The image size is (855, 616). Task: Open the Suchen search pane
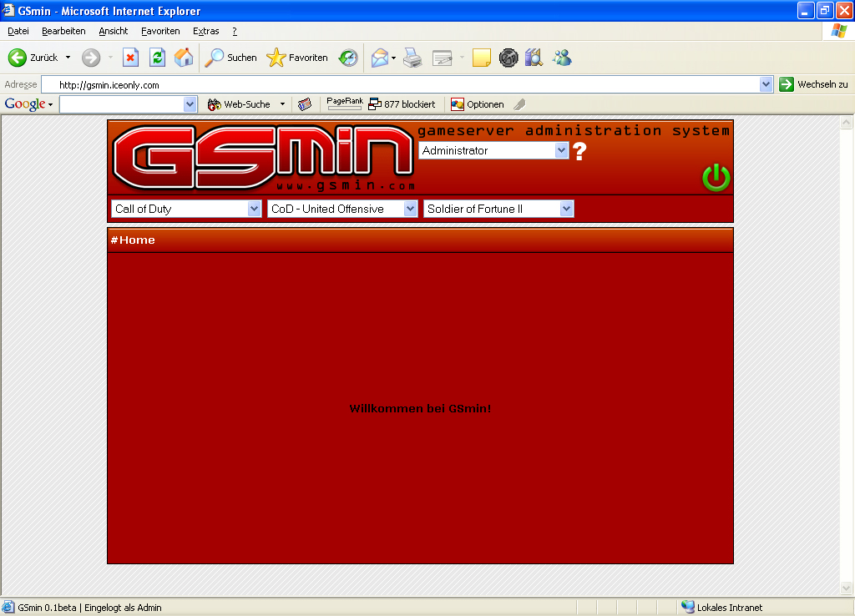(x=230, y=58)
